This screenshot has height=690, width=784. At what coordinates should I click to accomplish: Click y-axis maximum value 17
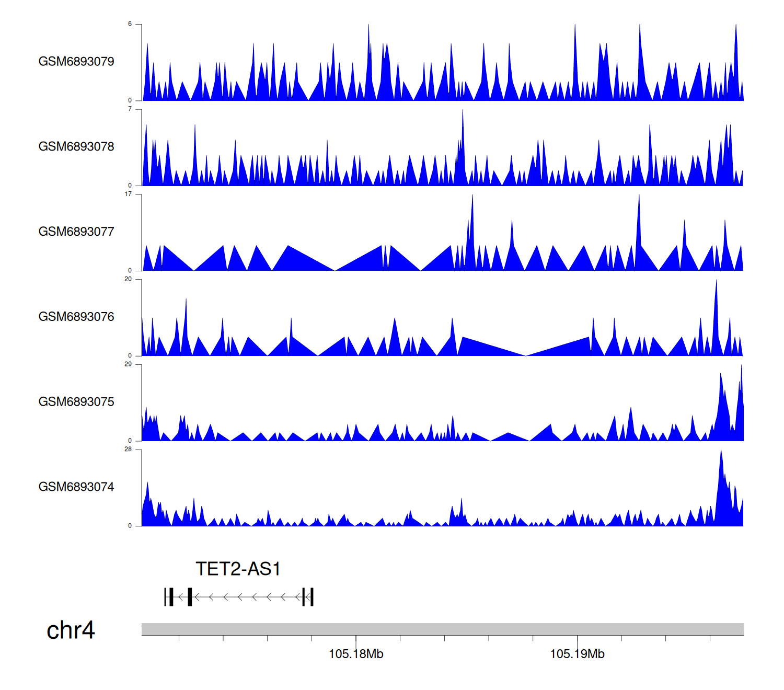tap(128, 194)
